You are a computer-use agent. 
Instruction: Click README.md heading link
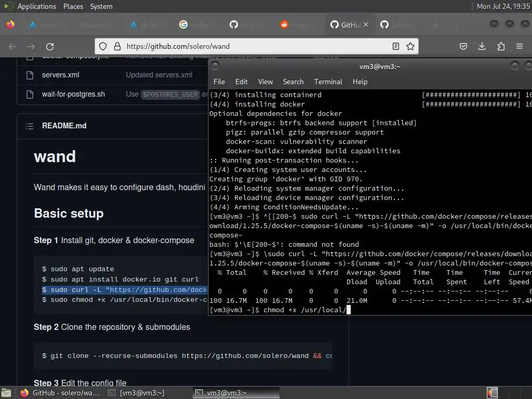[x=64, y=126]
